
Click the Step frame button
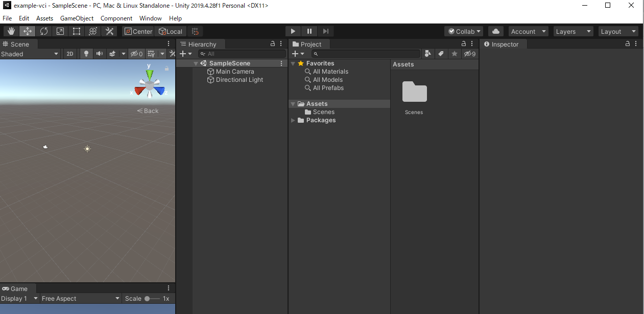click(326, 31)
